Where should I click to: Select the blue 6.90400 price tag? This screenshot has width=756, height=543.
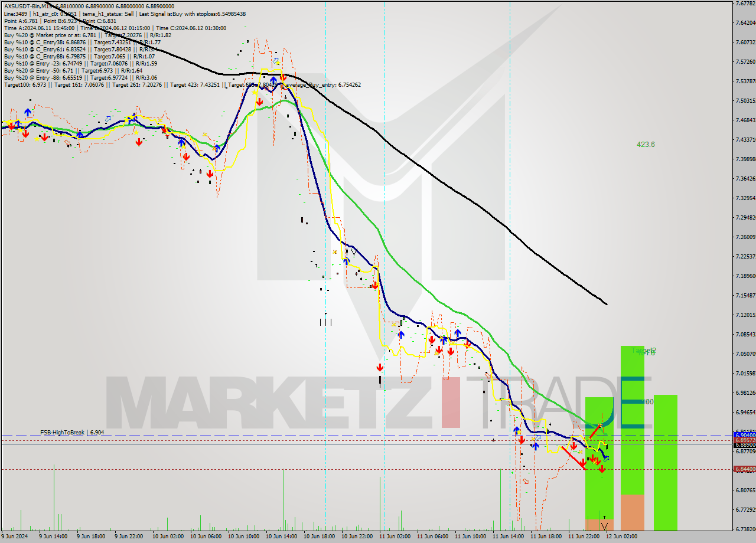click(x=744, y=434)
